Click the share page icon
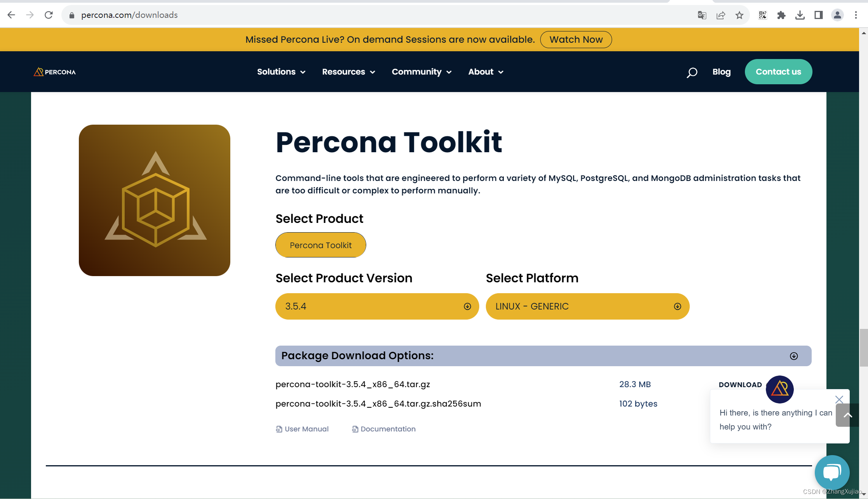This screenshot has width=868, height=499. pos(721,15)
